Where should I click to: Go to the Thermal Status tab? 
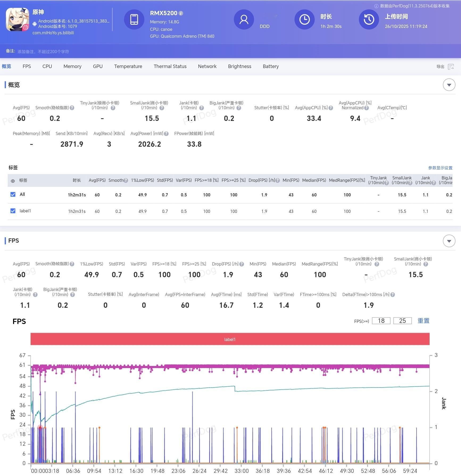coord(170,66)
